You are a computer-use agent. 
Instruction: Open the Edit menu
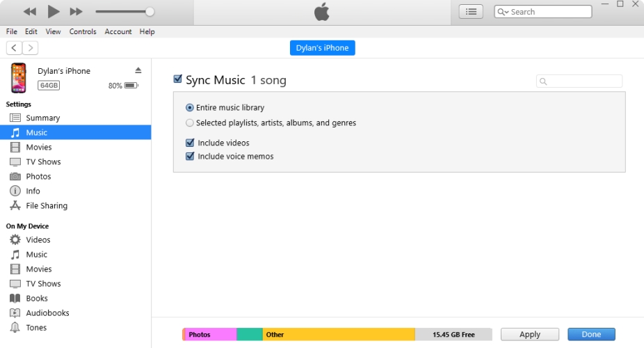(x=31, y=31)
